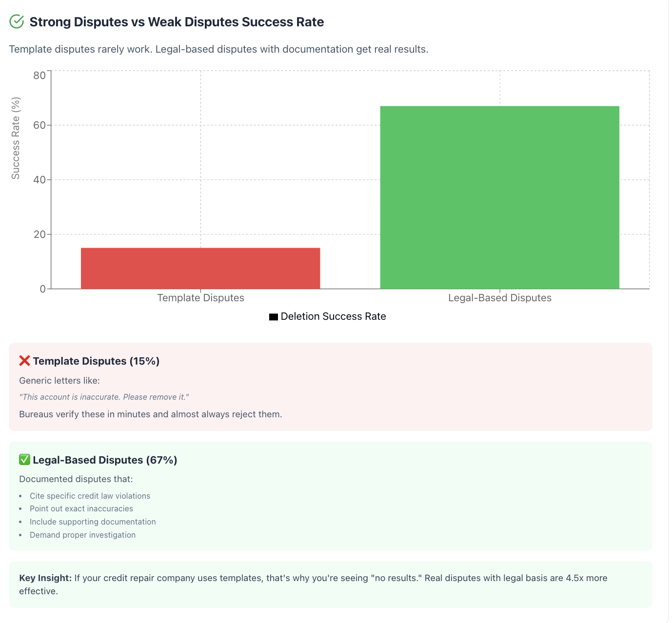Viewport: 672px width, 623px height.
Task: Click the Template Disputes (15%) card heading
Action: tap(96, 361)
